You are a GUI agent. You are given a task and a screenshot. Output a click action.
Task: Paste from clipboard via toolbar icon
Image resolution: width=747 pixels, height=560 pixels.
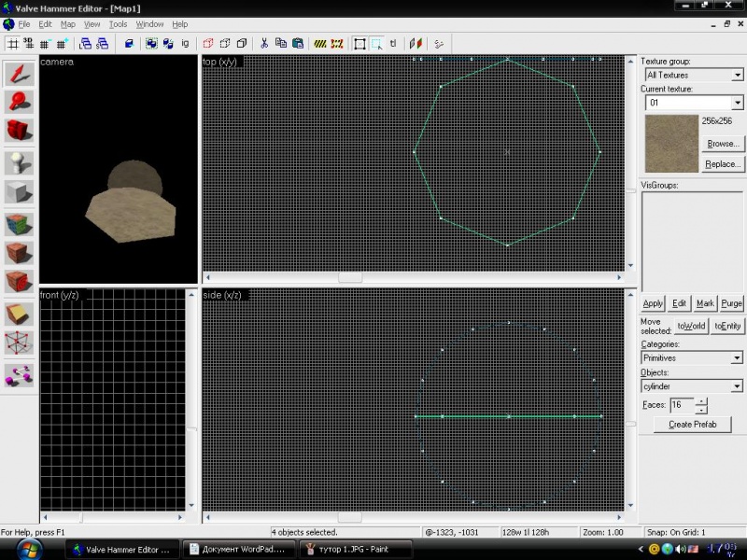coord(298,44)
